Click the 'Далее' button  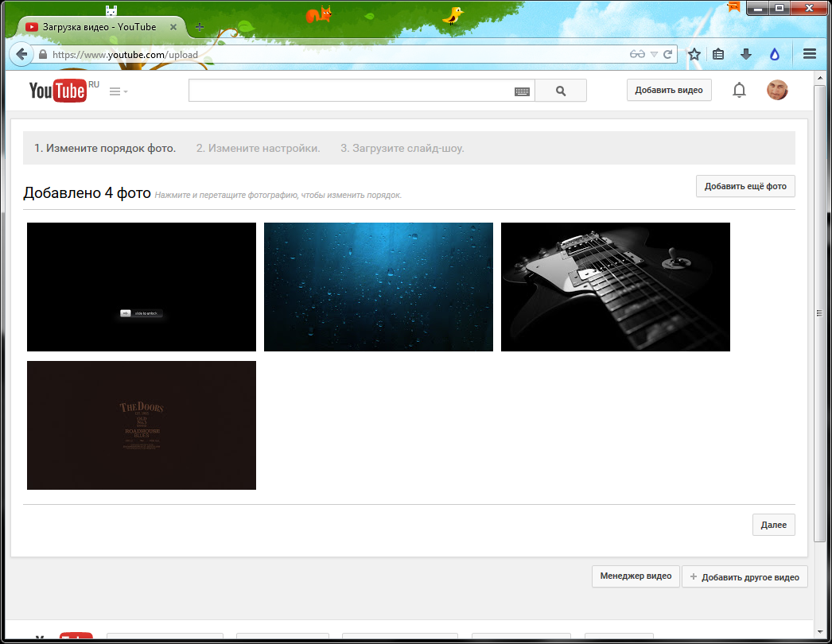click(774, 525)
